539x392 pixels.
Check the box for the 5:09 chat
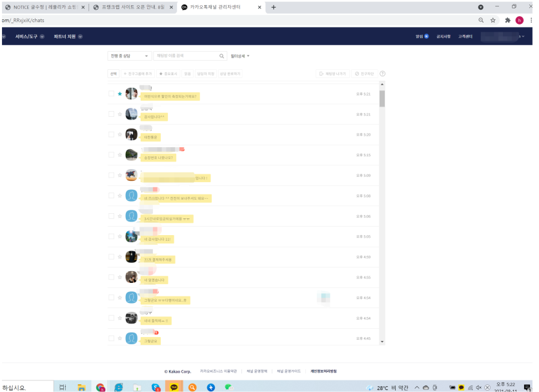(x=112, y=175)
